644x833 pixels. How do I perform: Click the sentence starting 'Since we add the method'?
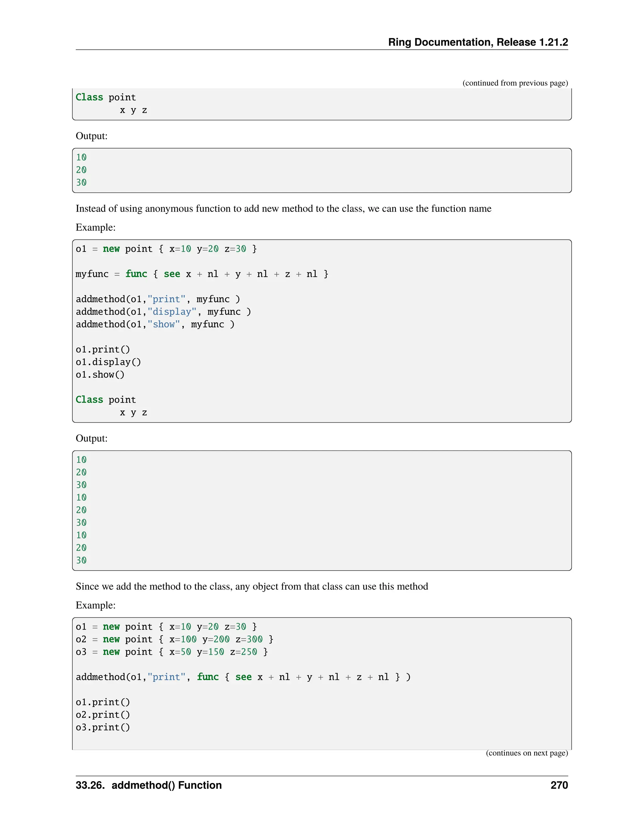point(252,586)
